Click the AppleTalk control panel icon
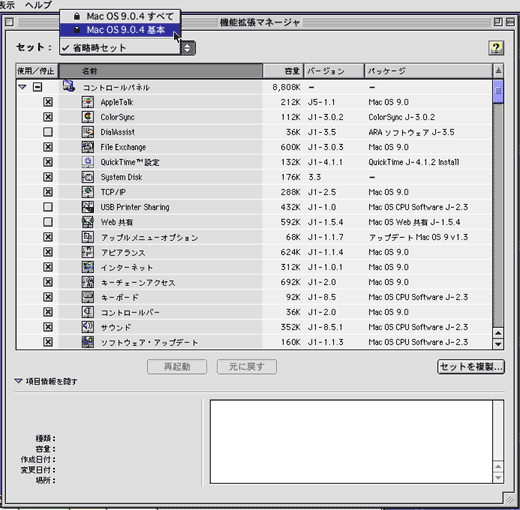This screenshot has width=520, height=510. click(88, 102)
